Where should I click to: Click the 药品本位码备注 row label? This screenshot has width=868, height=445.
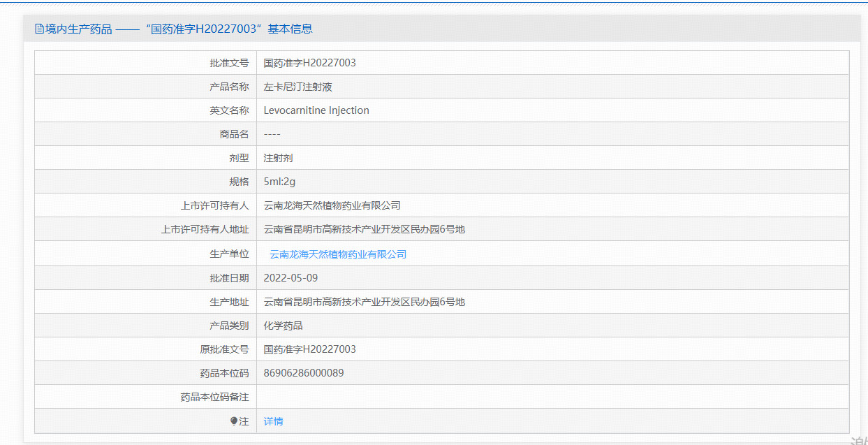point(214,397)
